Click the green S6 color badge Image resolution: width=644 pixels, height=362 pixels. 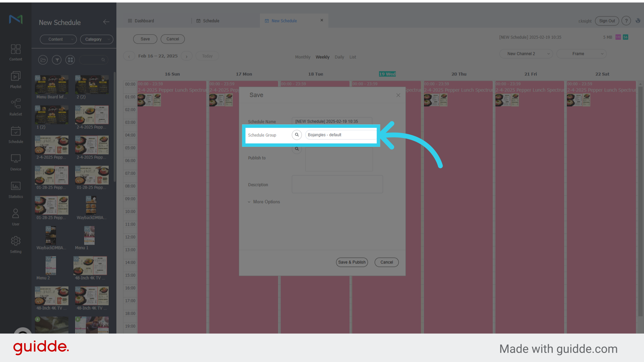click(x=626, y=37)
